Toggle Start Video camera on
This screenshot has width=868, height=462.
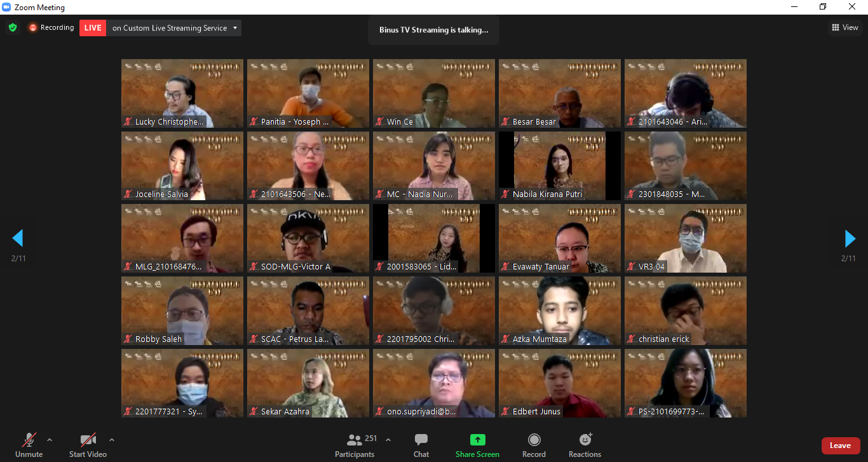pyautogui.click(x=88, y=444)
